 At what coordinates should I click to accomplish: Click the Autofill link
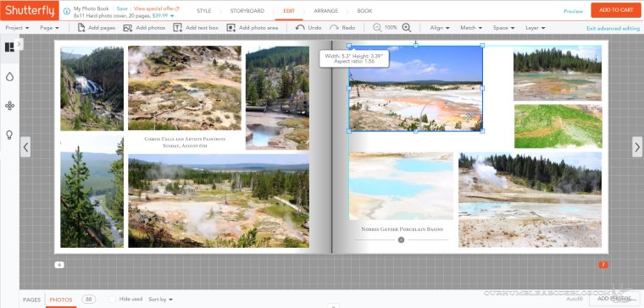point(575,299)
